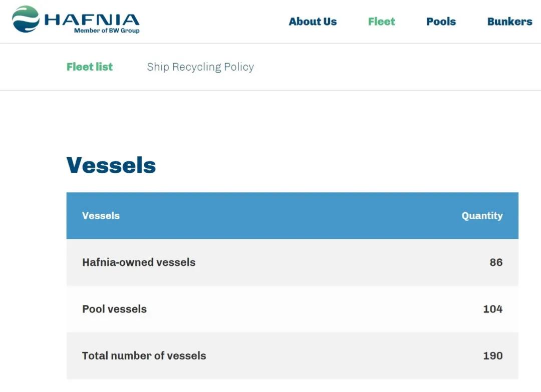Click the Quantity column header
The height and width of the screenshot is (392, 541).
pos(482,216)
